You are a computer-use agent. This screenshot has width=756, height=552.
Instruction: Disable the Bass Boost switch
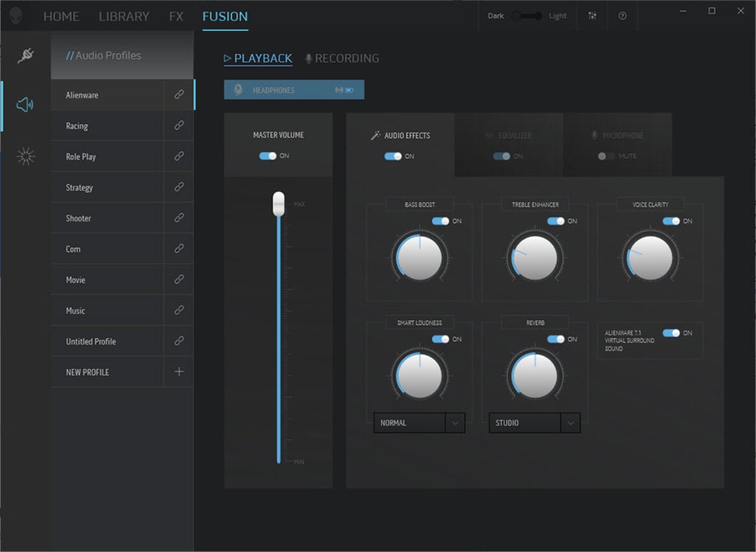(440, 221)
